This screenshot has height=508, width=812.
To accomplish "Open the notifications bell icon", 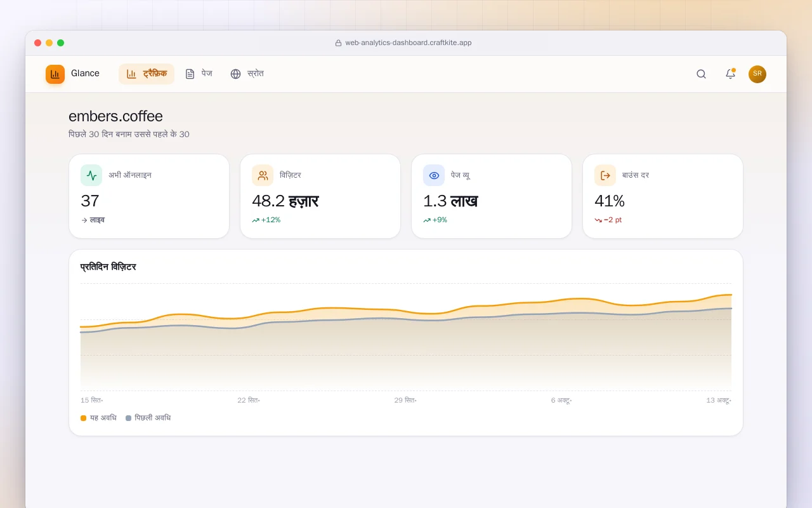I will coord(730,74).
